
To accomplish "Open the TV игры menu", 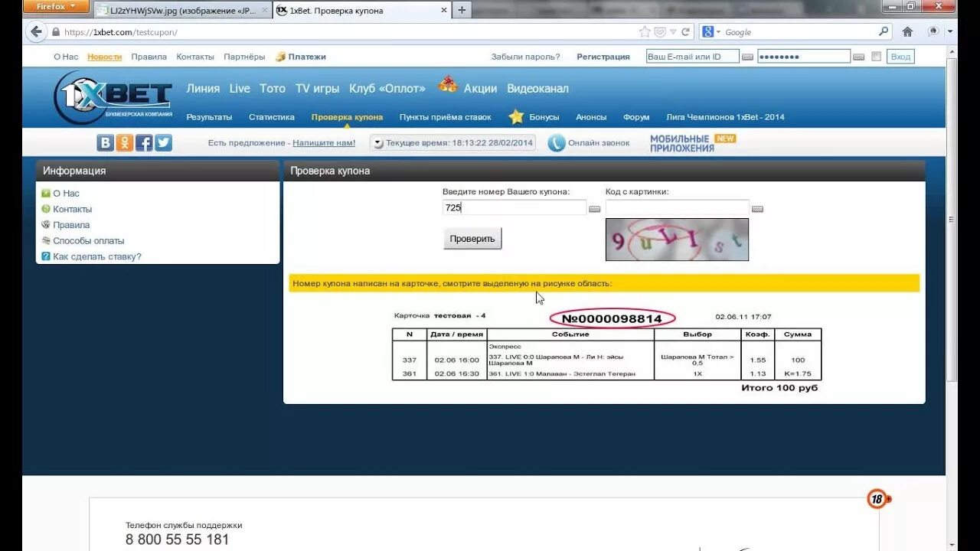I will 317,89.
